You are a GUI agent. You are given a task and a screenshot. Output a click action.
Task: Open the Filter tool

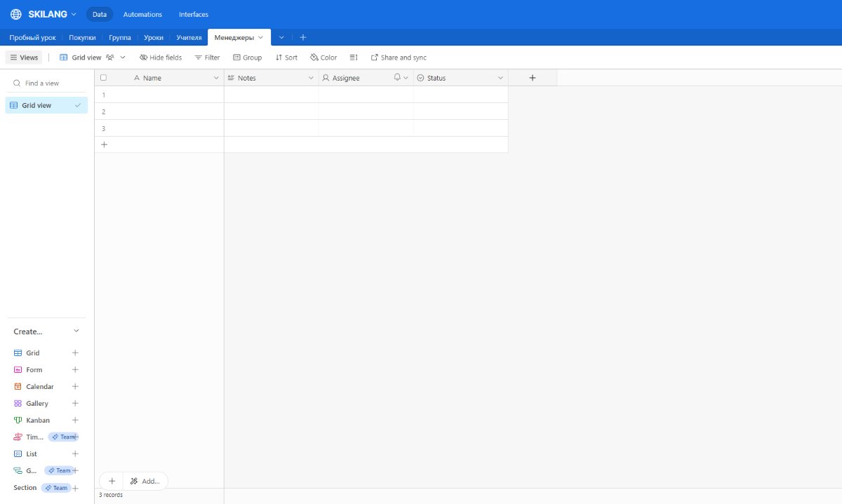[207, 57]
